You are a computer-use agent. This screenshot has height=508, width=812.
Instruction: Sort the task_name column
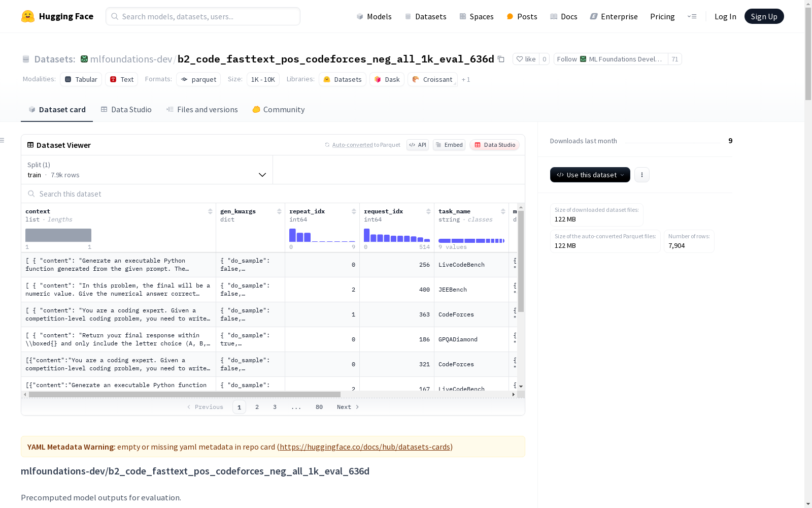(503, 211)
